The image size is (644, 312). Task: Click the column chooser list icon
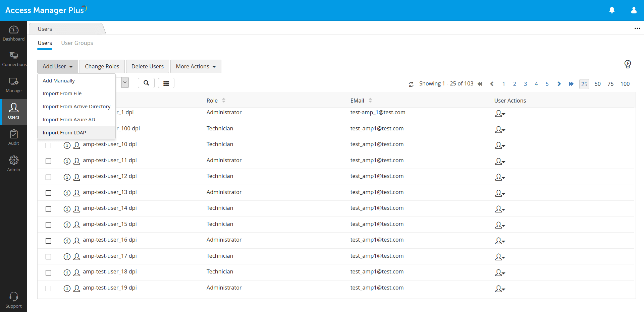(x=166, y=83)
